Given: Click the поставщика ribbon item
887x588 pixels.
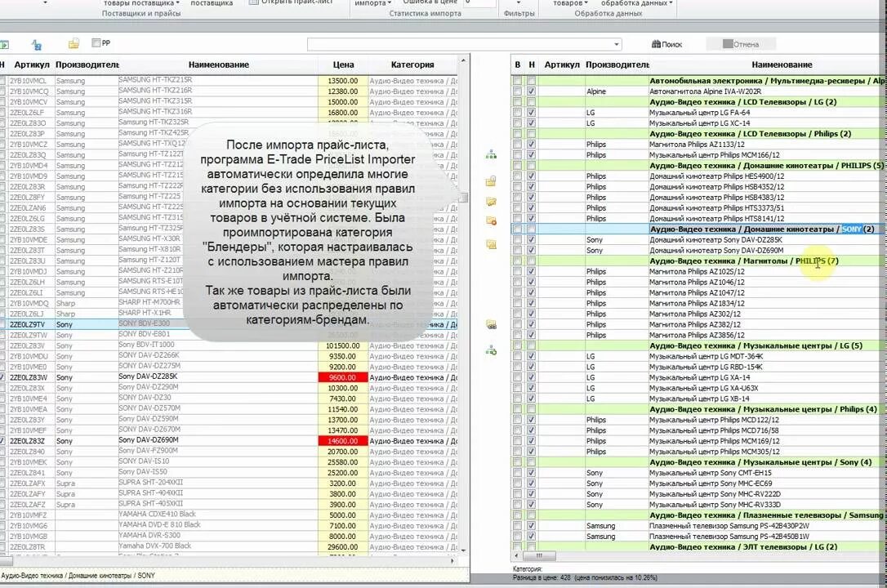Looking at the screenshot, I should point(212,2).
